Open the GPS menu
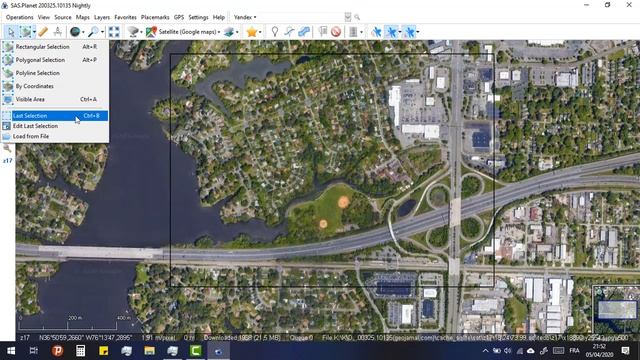Screen dimensions: 640x360 tap(179, 17)
